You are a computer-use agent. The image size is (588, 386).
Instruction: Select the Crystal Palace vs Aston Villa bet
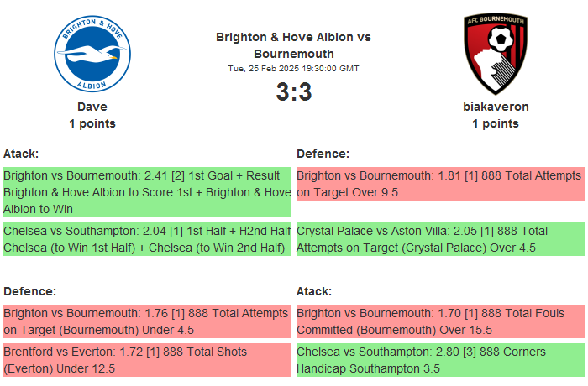tap(440, 239)
